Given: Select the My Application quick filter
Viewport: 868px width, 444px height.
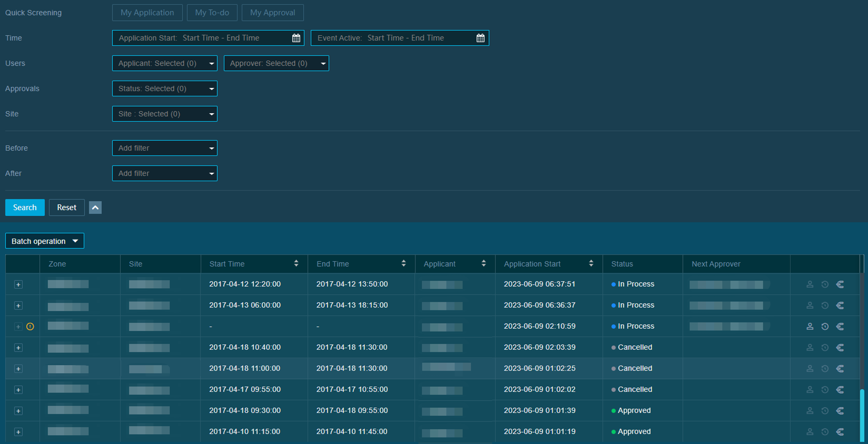Looking at the screenshot, I should [147, 13].
